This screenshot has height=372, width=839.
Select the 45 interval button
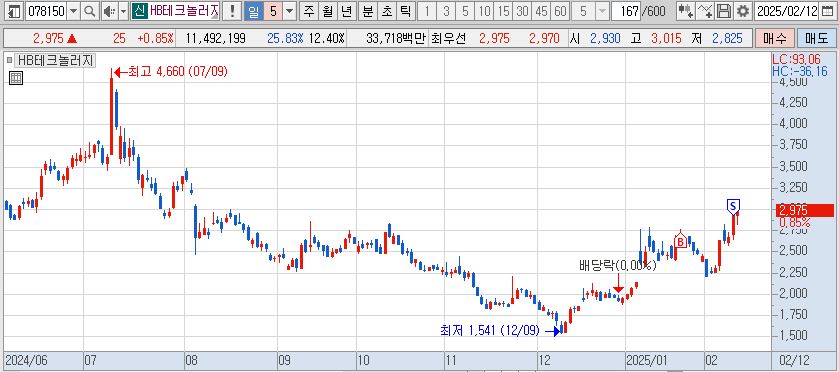click(x=541, y=11)
